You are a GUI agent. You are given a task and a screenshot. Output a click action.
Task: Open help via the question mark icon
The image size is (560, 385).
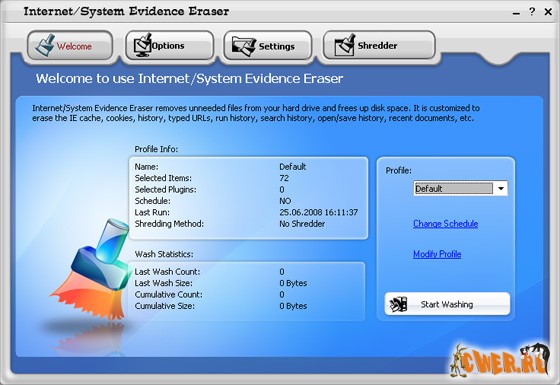click(532, 12)
